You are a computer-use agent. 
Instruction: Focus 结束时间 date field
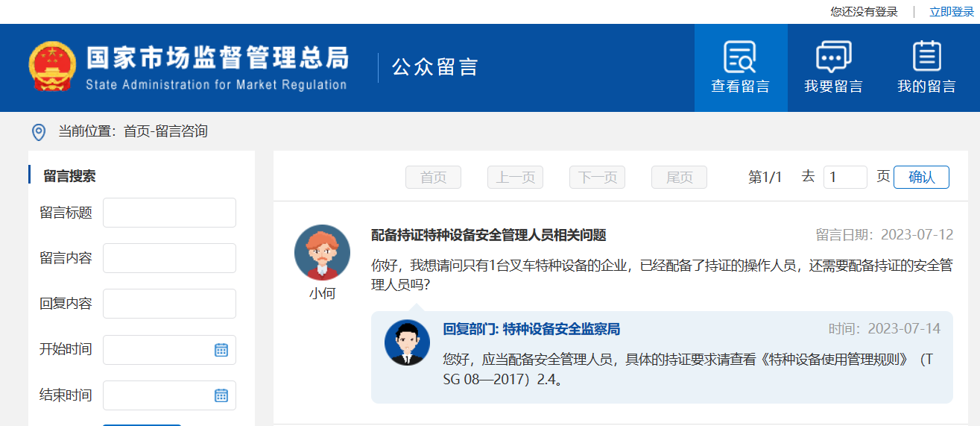tap(169, 395)
